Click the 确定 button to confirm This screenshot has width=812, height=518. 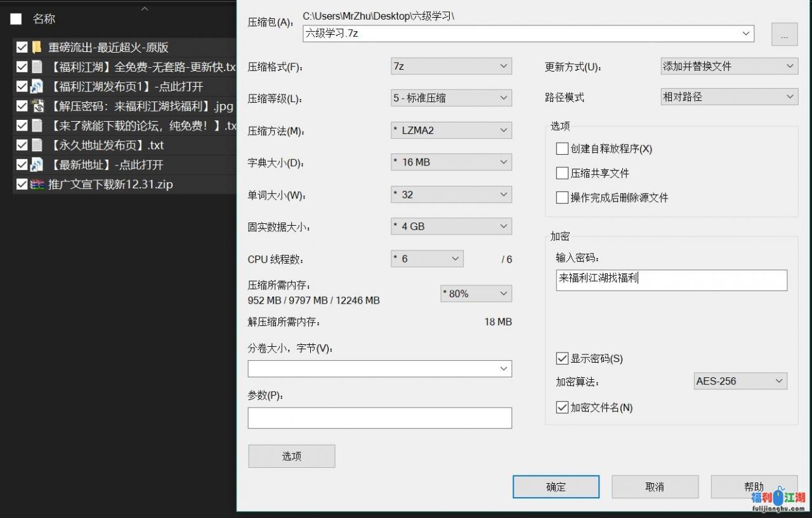[x=556, y=486]
